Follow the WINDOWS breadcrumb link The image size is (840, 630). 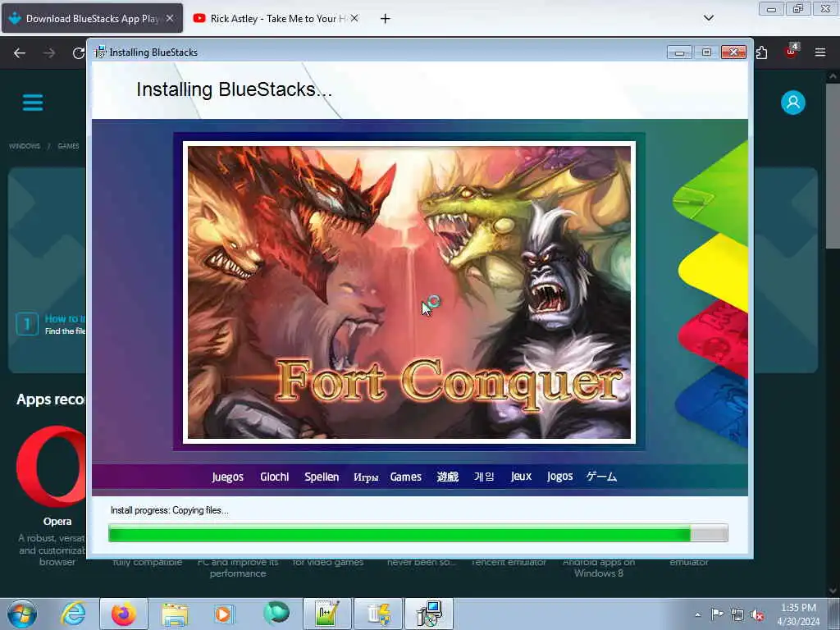click(x=25, y=146)
